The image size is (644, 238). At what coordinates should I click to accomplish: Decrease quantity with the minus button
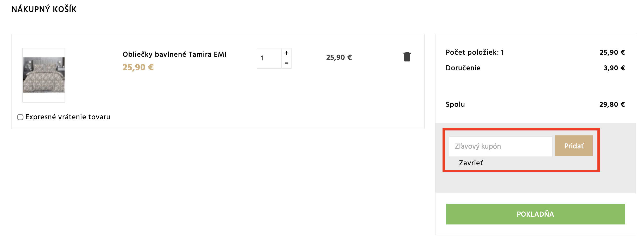286,63
